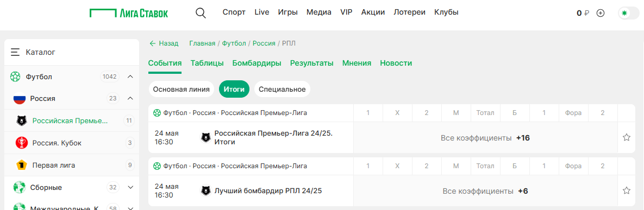Go back via the Назад link
Image resolution: width=644 pixels, height=210 pixels.
(164, 43)
